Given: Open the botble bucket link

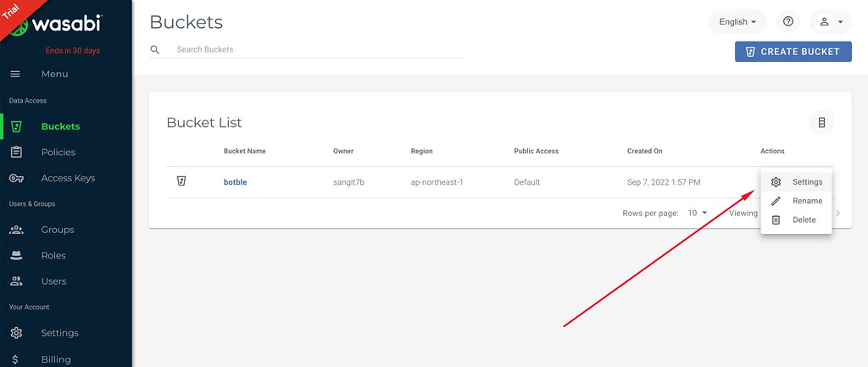Looking at the screenshot, I should coord(236,182).
